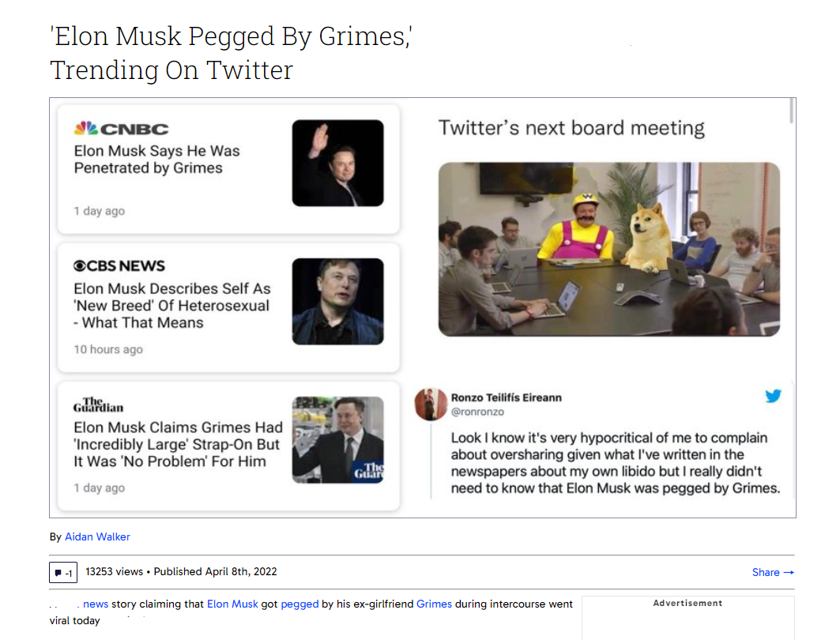Click the comment count flag icon
840x640 pixels.
58,573
